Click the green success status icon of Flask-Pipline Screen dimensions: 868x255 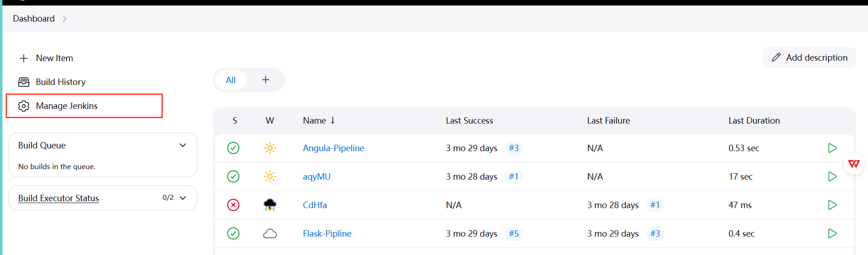point(233,233)
